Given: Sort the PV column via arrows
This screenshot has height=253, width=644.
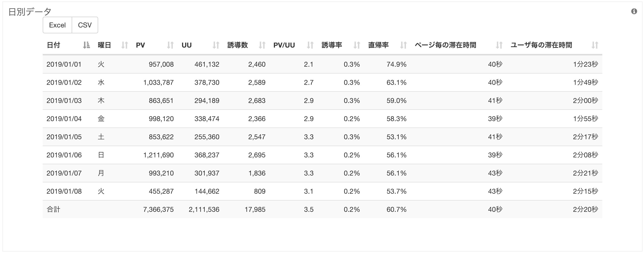Looking at the screenshot, I should [x=170, y=45].
